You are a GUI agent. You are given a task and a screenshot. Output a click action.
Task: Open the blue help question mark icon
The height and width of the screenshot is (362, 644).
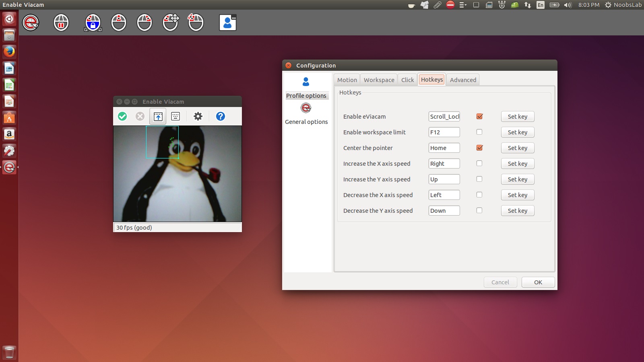[221, 116]
